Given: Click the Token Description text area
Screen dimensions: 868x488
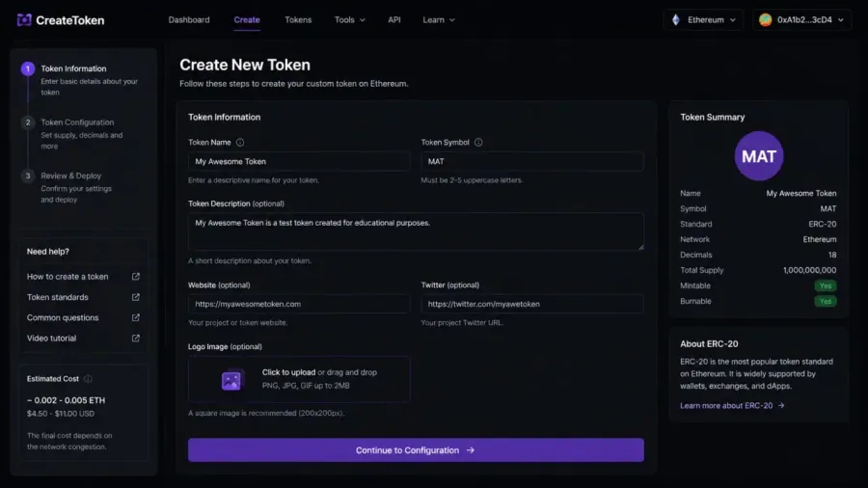Looking at the screenshot, I should pos(416,231).
